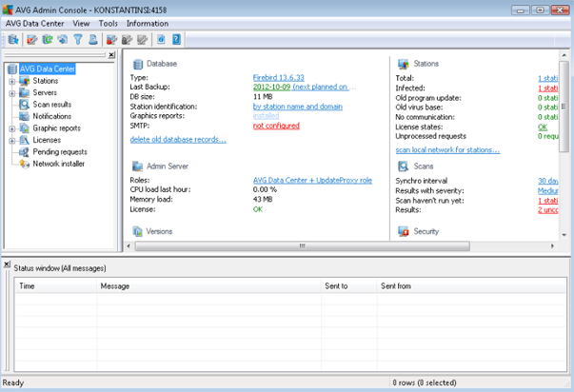Click the Sent to column header
The height and width of the screenshot is (392, 574).
click(x=348, y=285)
